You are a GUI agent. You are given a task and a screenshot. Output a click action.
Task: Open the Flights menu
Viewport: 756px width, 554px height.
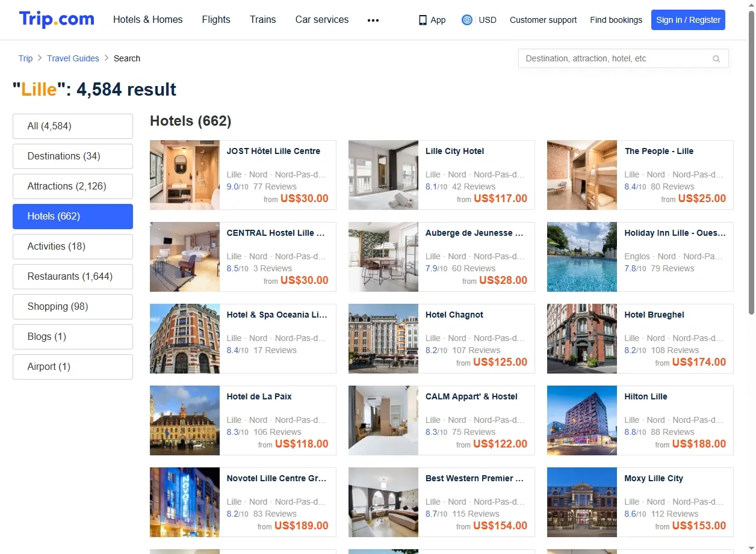tap(216, 19)
